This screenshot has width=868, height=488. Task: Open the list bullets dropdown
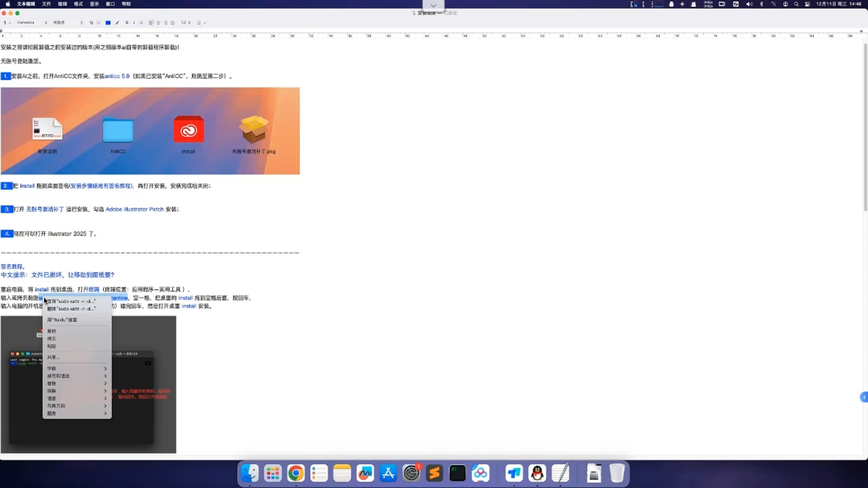tap(201, 23)
